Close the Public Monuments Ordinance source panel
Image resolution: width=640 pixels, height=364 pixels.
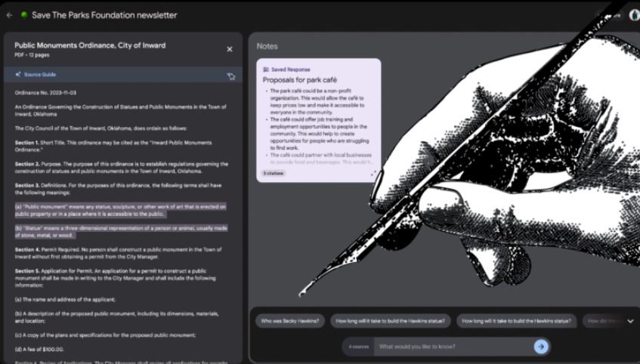(230, 49)
